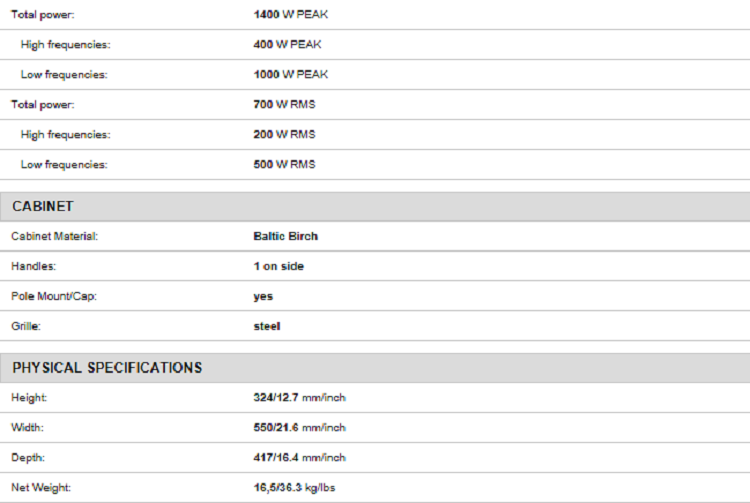
Task: Select the Width 550/21.6 mm/inch value
Action: click(299, 427)
